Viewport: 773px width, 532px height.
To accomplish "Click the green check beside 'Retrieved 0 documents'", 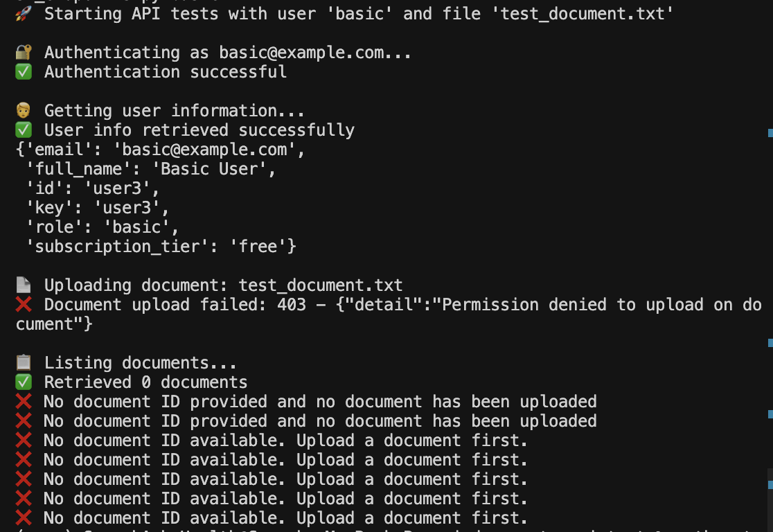I will click(x=23, y=382).
